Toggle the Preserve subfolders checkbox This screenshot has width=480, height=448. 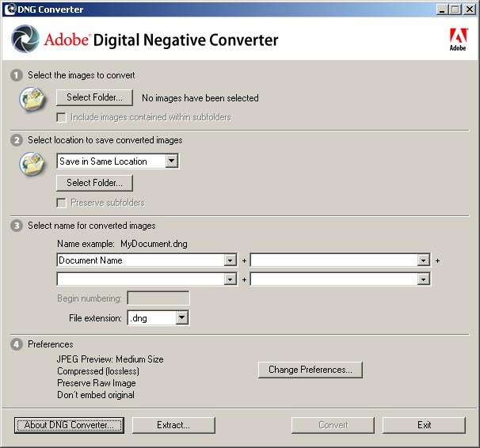point(61,203)
